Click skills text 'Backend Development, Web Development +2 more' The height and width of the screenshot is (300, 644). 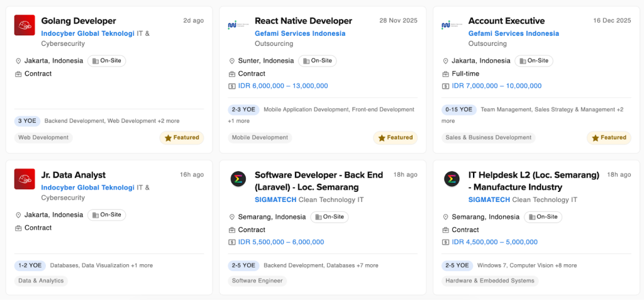pos(112,121)
